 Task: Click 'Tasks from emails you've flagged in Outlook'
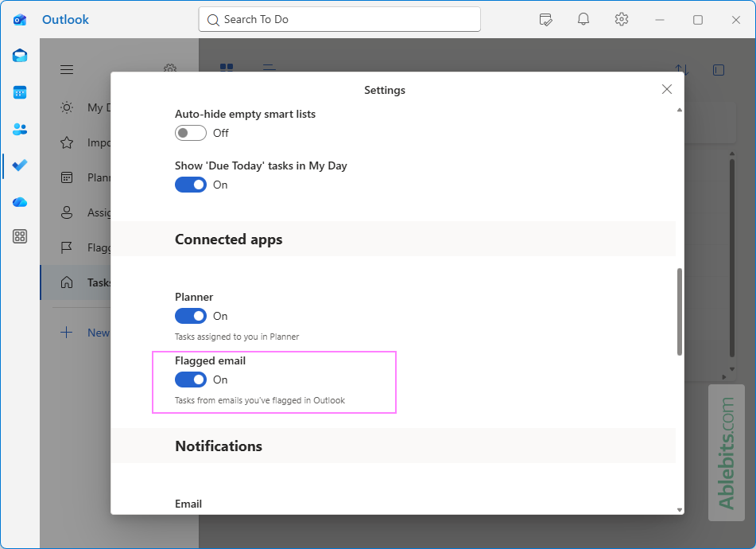point(260,400)
